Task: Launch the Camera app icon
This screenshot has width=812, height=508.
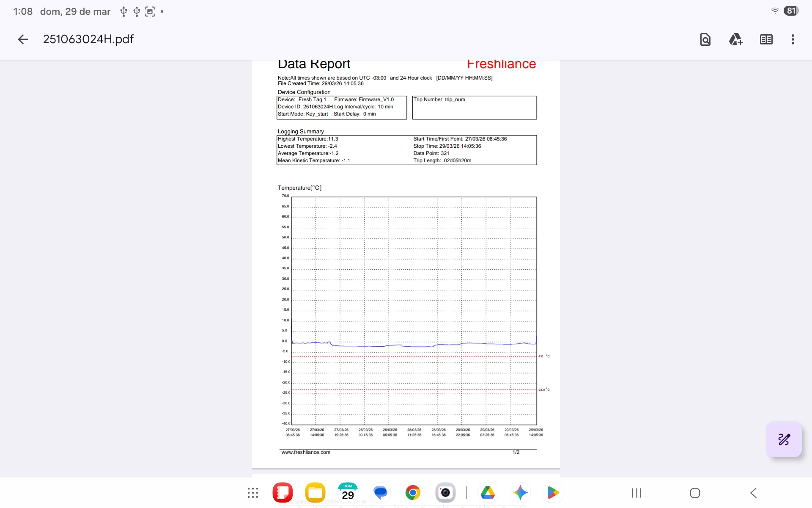Action: (445, 493)
